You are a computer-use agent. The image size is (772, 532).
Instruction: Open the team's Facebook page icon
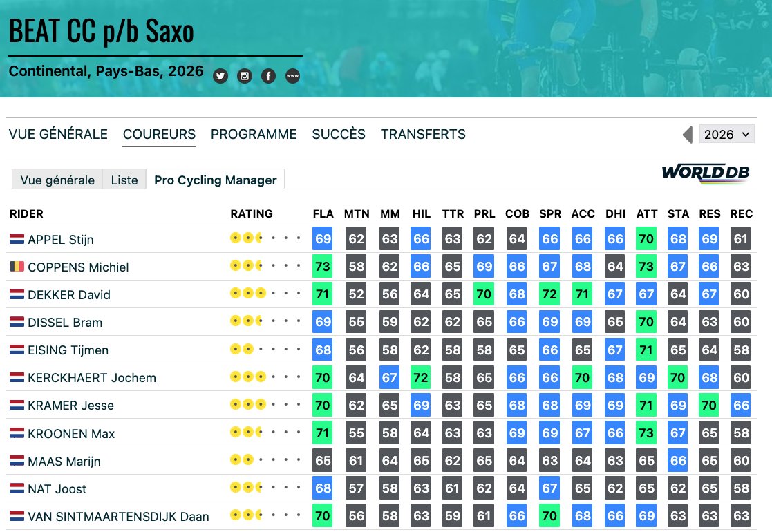click(268, 76)
